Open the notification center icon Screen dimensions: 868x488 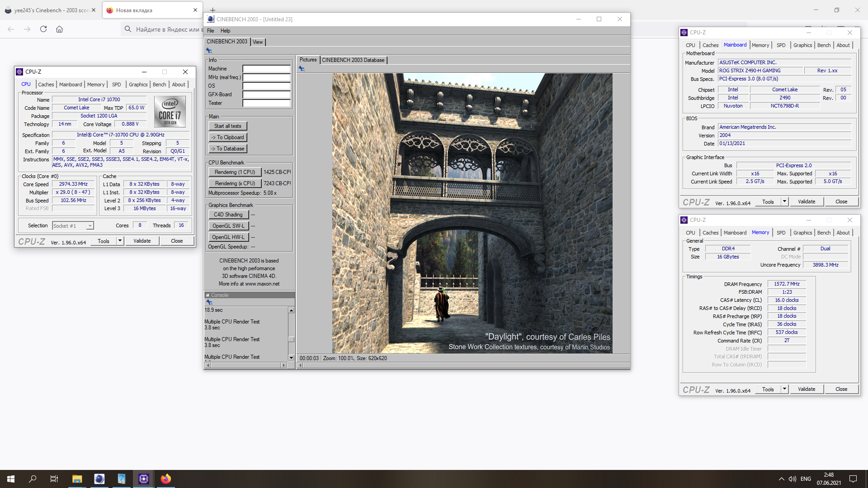point(853,479)
